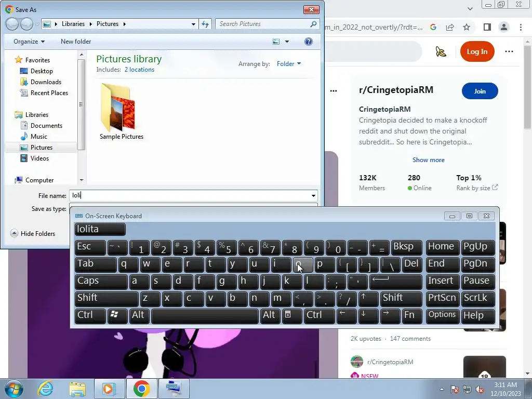
Task: Open Windows Media Player from taskbar
Action: [x=109, y=389]
